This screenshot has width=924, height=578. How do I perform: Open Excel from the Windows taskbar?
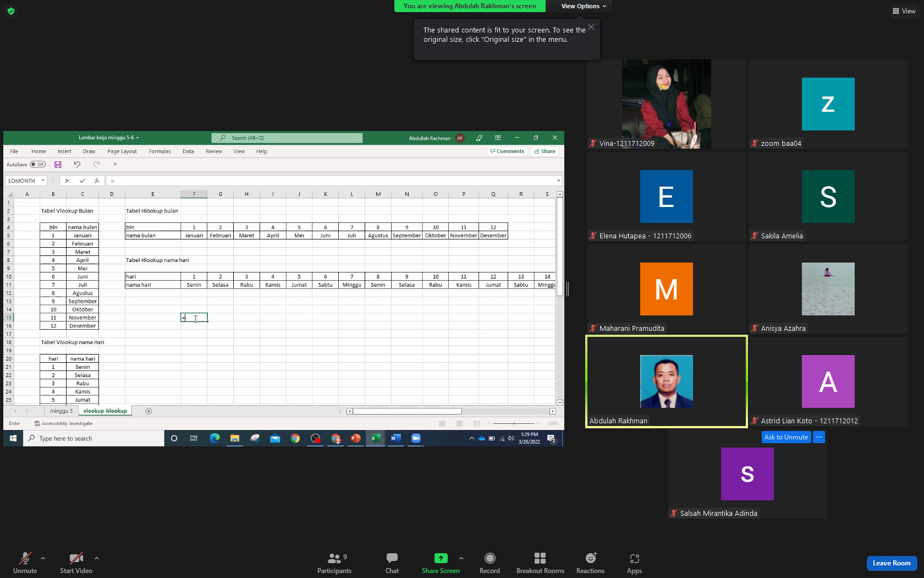tap(376, 438)
